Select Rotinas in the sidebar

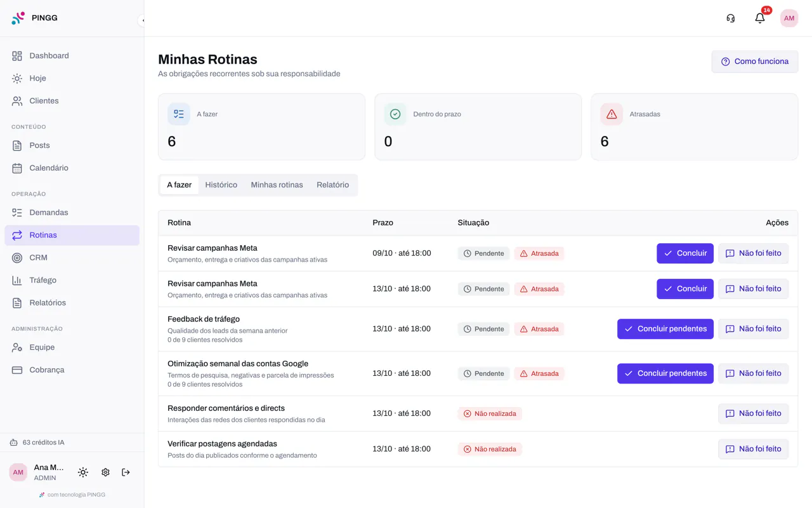(72, 235)
